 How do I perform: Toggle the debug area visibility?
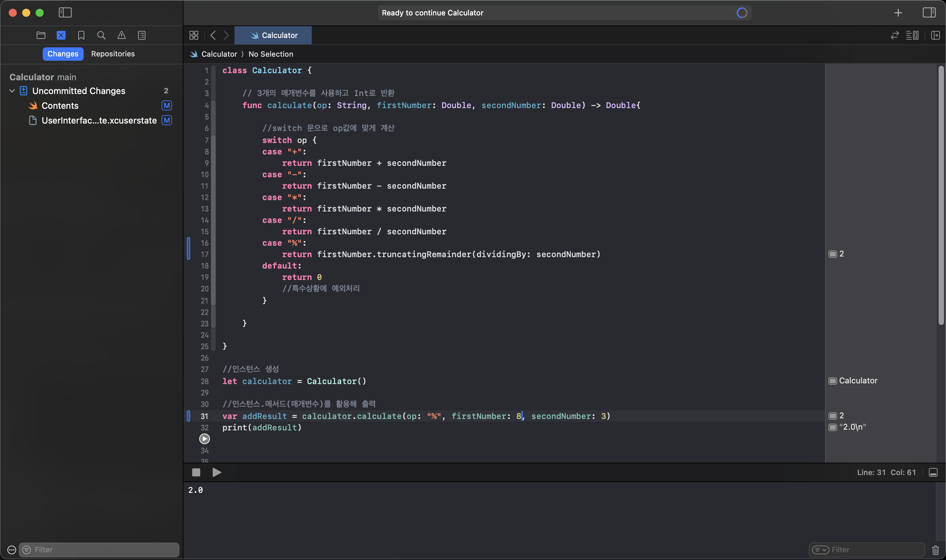pos(933,472)
